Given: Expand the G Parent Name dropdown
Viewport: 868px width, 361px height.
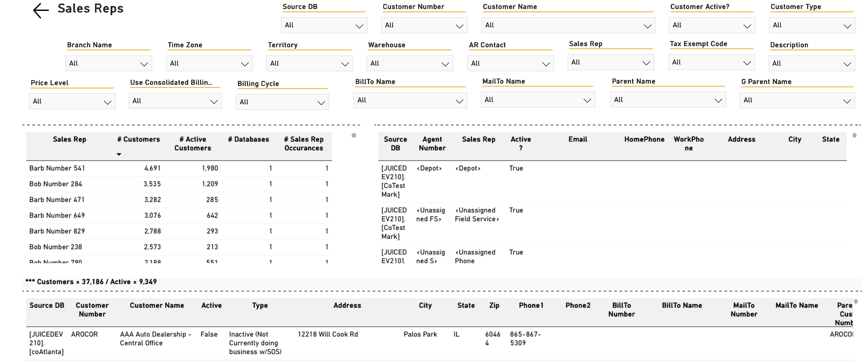Looking at the screenshot, I should [x=797, y=100].
